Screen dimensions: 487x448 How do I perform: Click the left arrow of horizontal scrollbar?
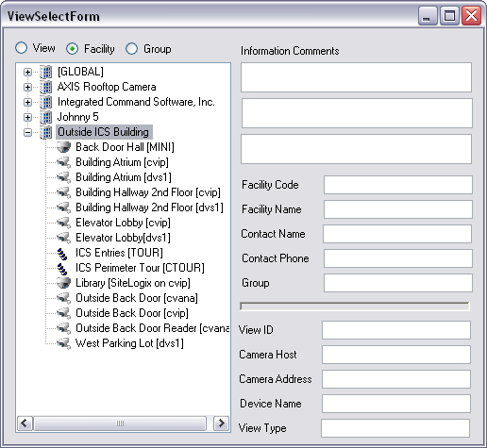point(25,423)
